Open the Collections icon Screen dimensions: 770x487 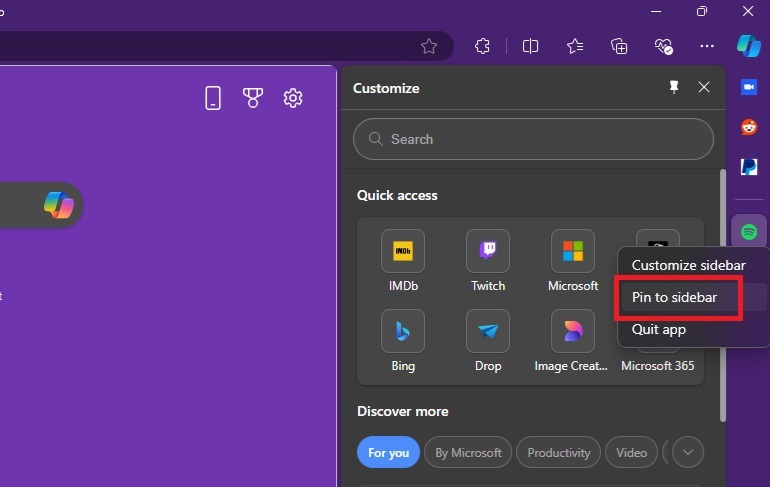click(x=619, y=46)
